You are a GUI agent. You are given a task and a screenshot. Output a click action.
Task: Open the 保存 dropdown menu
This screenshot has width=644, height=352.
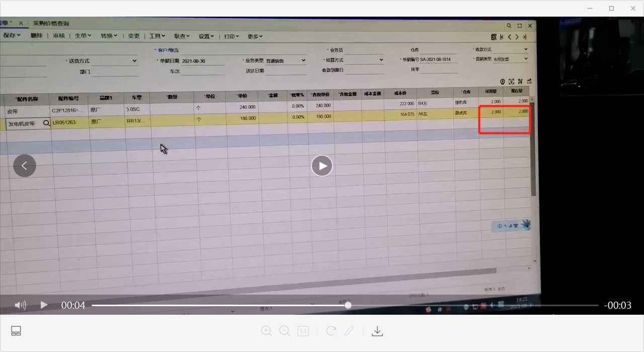click(12, 36)
